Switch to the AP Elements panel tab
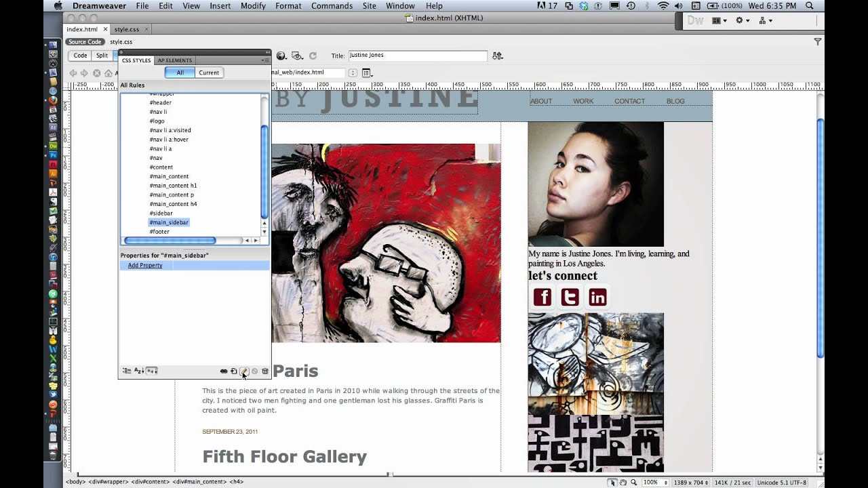868x488 pixels. [x=175, y=60]
